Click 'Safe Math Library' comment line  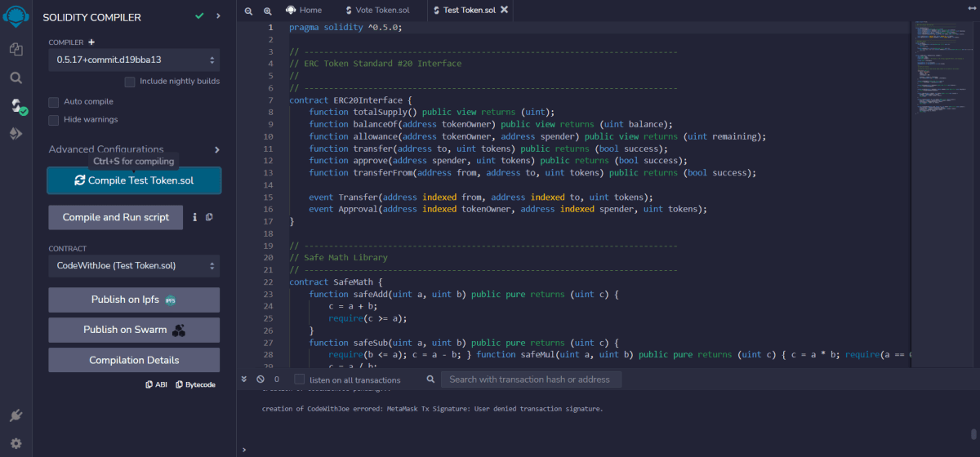pos(338,257)
